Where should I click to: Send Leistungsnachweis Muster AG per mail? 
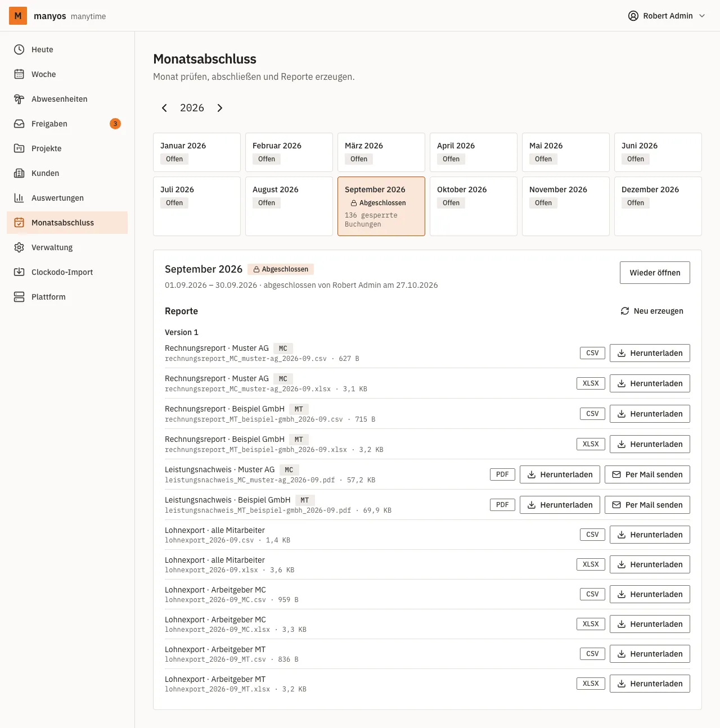[647, 474]
